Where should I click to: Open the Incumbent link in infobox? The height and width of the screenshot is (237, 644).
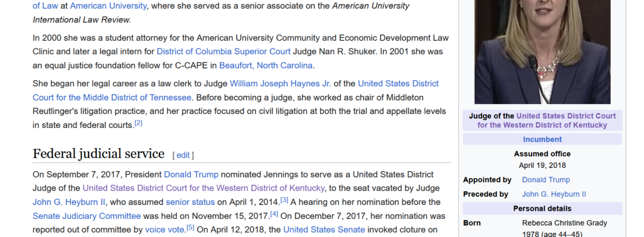coord(542,139)
